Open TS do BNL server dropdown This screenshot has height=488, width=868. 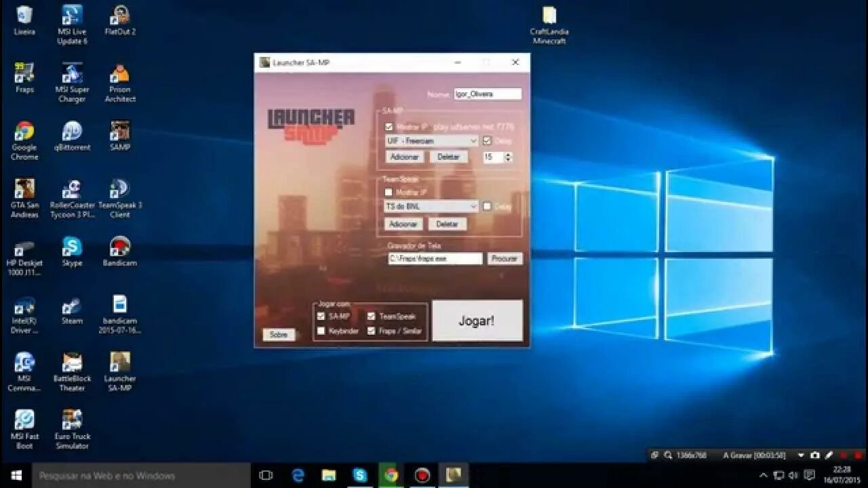(431, 206)
